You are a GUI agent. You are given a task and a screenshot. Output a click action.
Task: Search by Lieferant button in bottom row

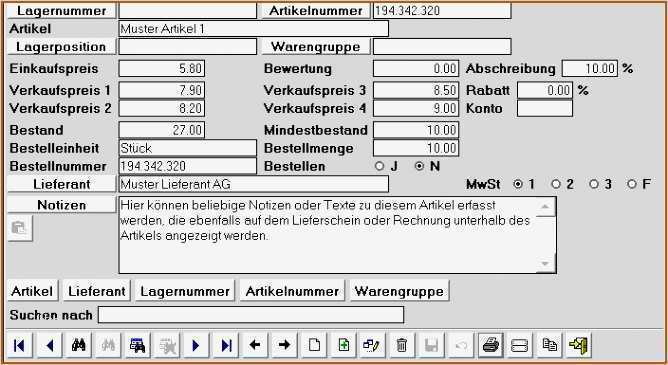[97, 291]
